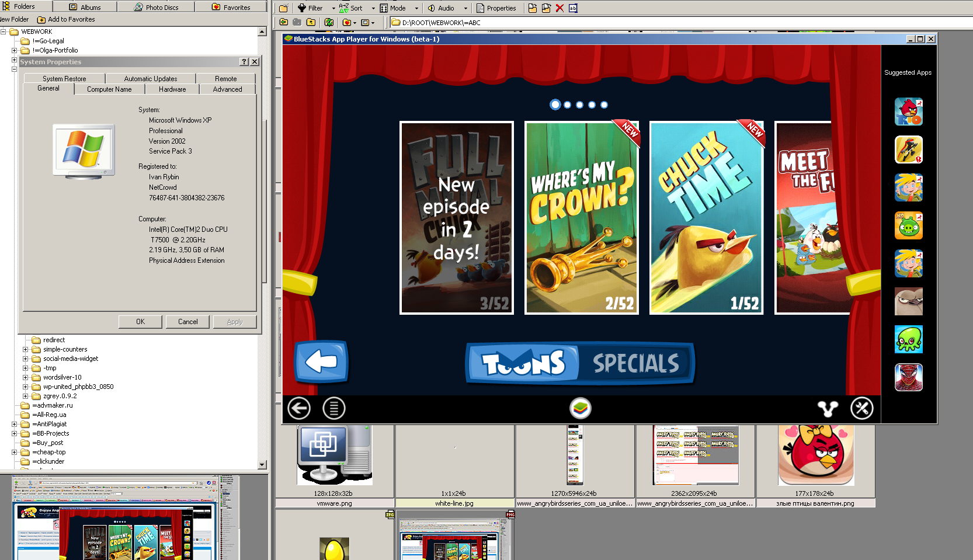Click the path field D:\ROOT\WEBWORK\=ABC
The image size is (973, 560).
click(x=680, y=23)
